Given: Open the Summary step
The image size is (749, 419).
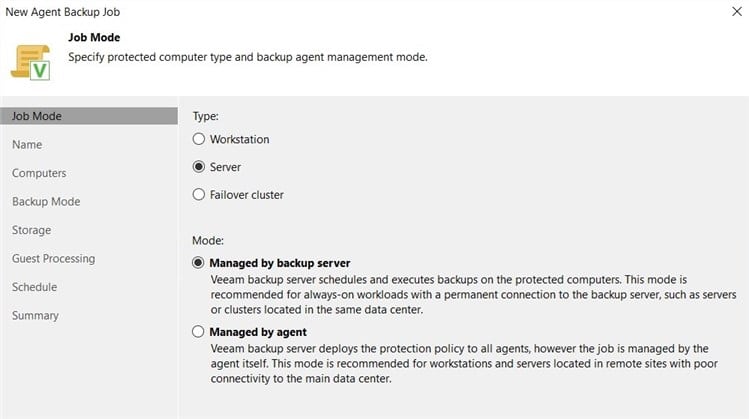Looking at the screenshot, I should tap(35, 316).
